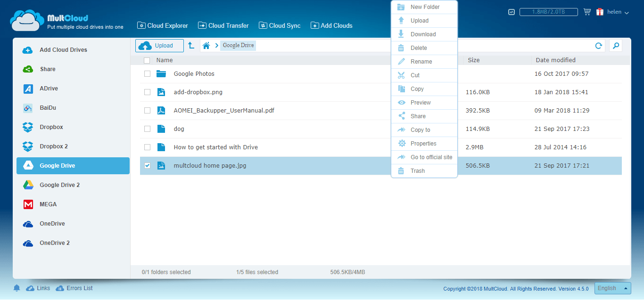Click the notification bell icon
The height and width of the screenshot is (300, 644).
coord(17,288)
